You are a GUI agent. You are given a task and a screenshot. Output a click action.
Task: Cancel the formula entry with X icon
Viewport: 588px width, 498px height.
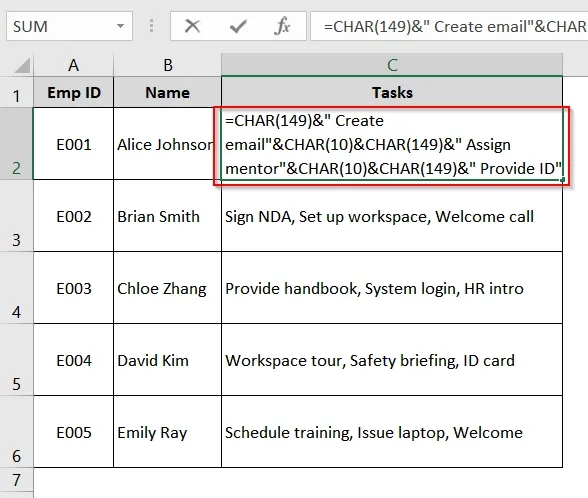(x=192, y=26)
